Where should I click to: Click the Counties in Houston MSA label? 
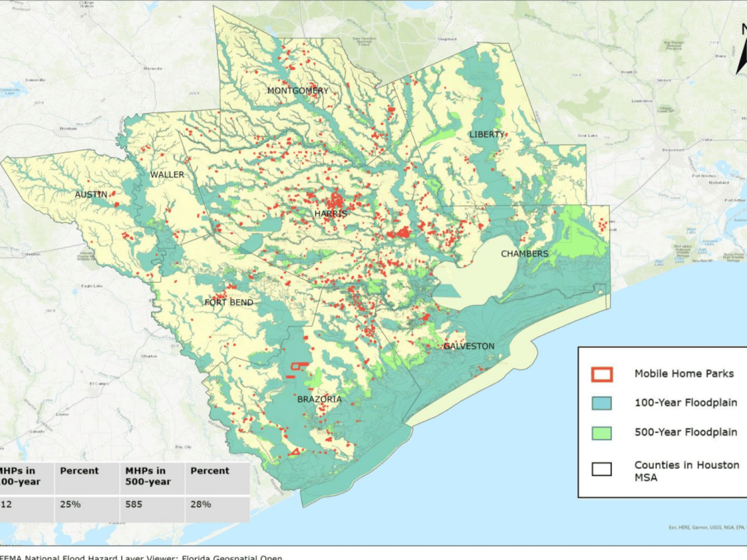[x=686, y=471]
